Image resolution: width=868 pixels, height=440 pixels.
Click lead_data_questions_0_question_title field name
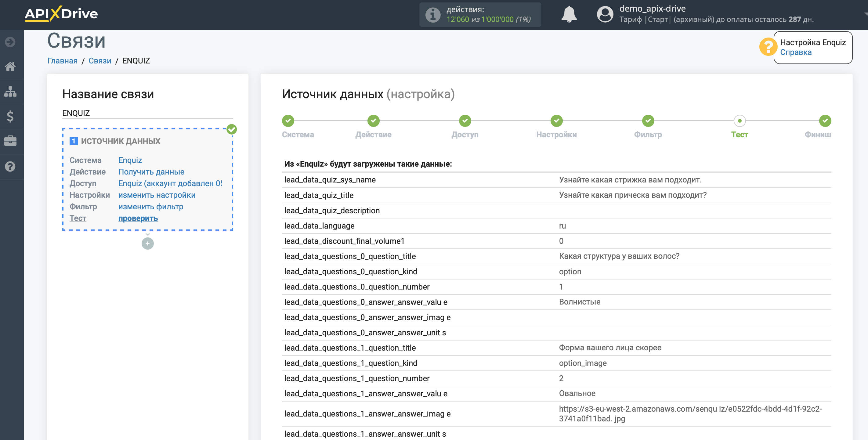click(x=350, y=256)
